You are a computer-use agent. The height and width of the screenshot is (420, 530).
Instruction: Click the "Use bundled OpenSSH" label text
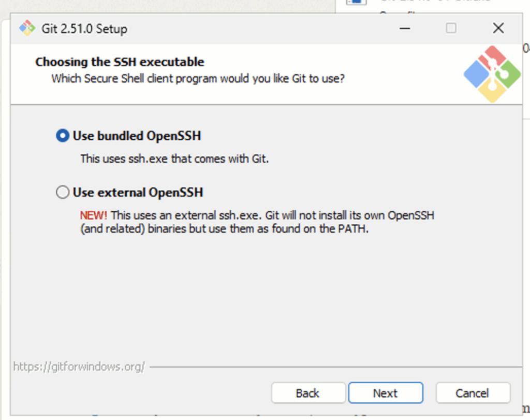(137, 136)
